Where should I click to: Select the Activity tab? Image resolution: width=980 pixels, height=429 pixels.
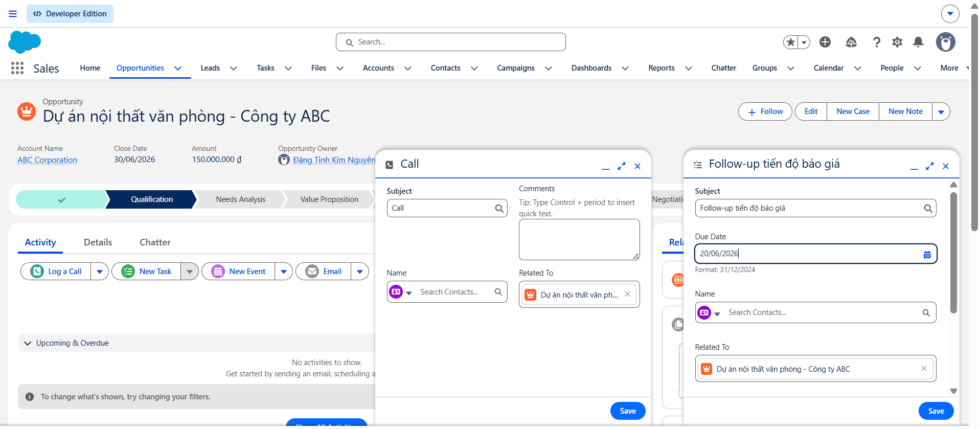[40, 242]
